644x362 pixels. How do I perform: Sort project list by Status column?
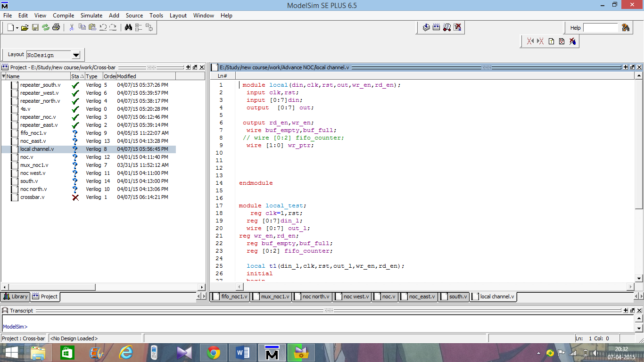coord(77,76)
